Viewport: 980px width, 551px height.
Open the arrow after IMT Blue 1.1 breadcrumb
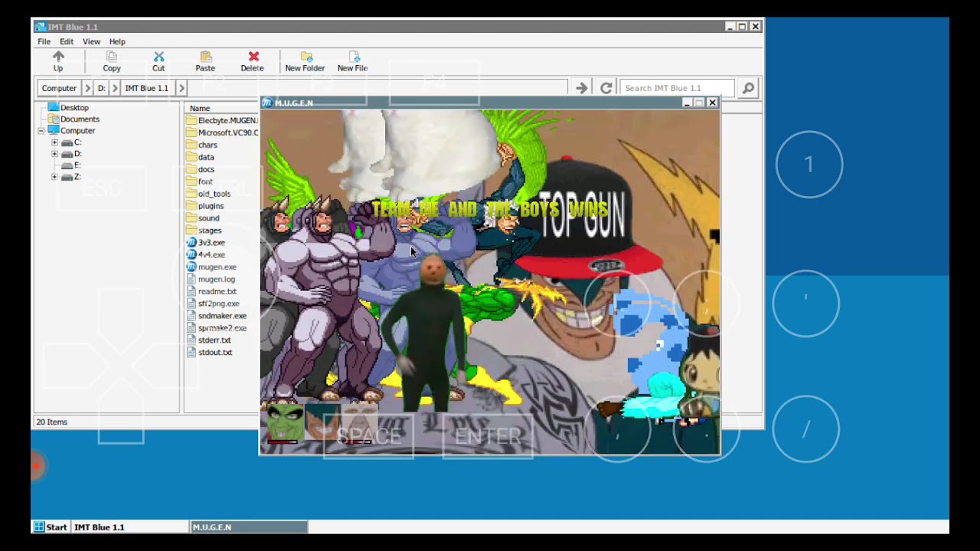181,88
